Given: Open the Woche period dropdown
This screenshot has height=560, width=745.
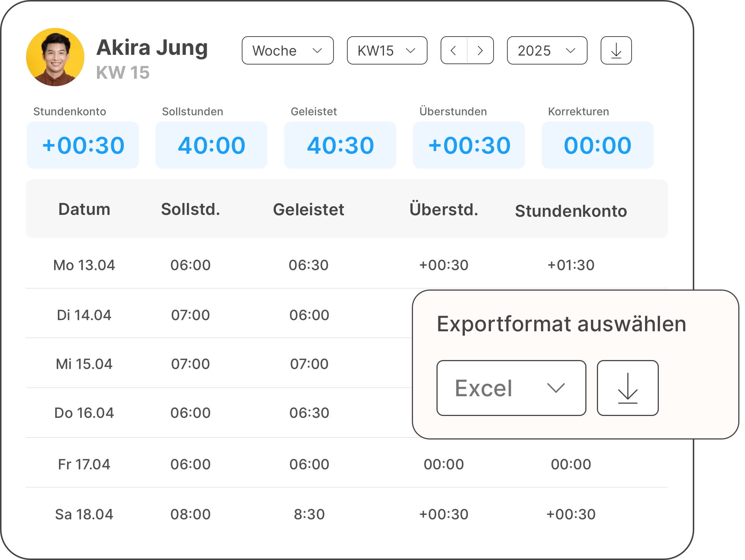Looking at the screenshot, I should tap(288, 50).
